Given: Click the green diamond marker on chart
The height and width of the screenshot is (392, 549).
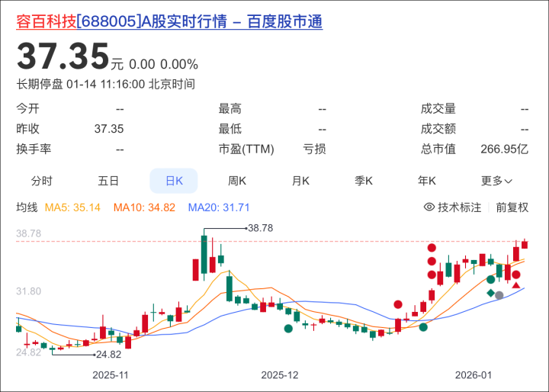Looking at the screenshot, I should 491,293.
